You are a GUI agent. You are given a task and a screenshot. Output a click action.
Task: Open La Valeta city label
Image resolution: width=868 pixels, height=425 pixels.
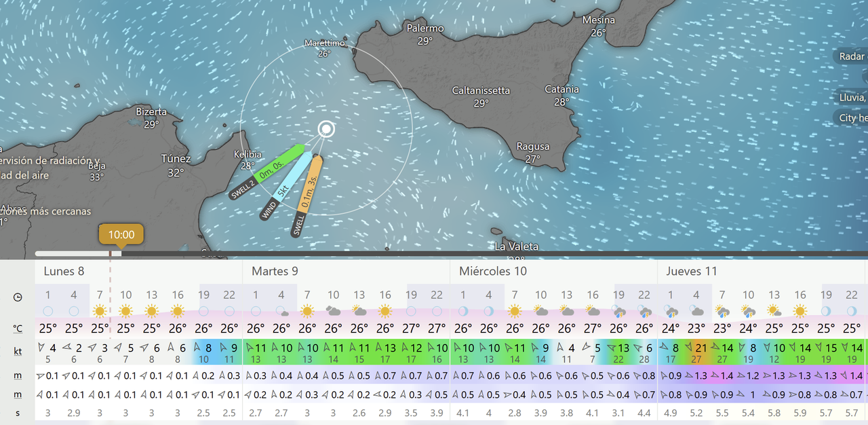tap(517, 246)
